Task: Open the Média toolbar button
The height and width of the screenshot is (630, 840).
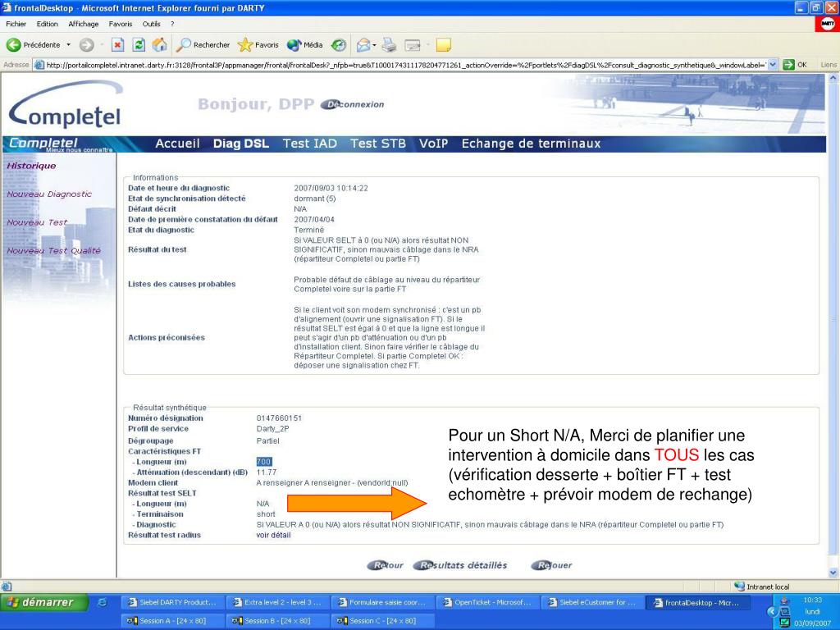Action: [305, 45]
